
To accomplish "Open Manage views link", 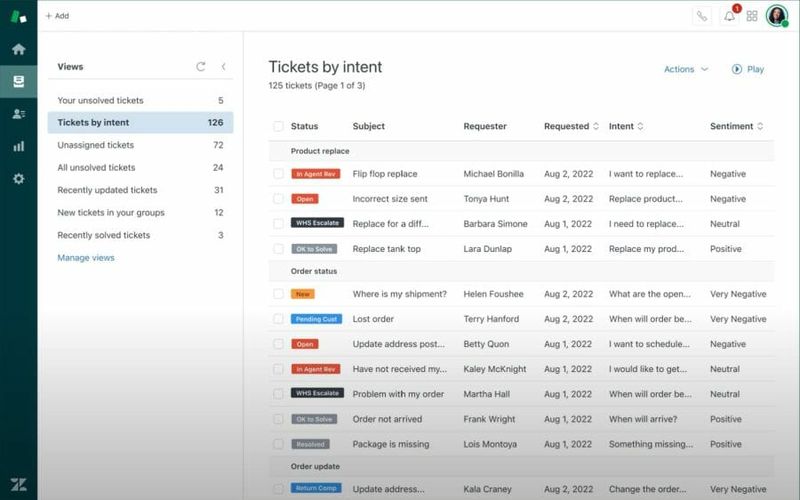I will tap(86, 258).
